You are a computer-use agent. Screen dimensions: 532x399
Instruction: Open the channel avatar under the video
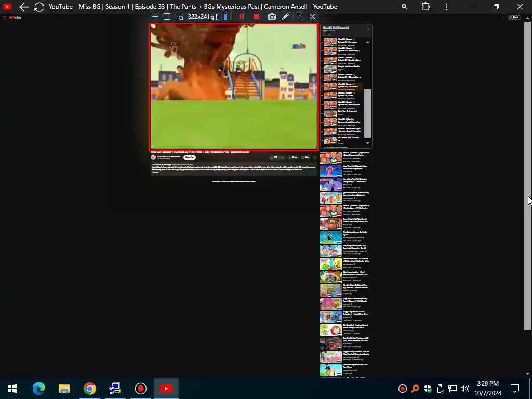coord(153,157)
